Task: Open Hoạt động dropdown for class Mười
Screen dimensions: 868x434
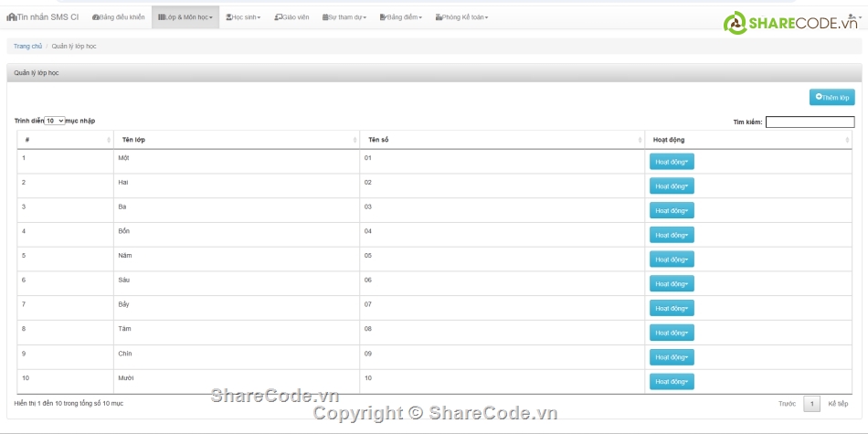Action: (672, 381)
